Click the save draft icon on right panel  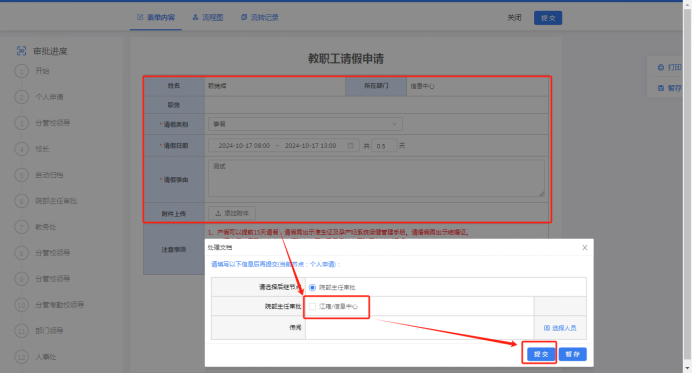click(661, 88)
